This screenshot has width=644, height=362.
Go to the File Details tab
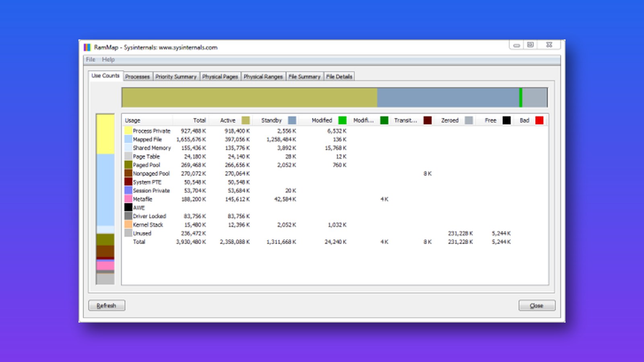pyautogui.click(x=339, y=76)
